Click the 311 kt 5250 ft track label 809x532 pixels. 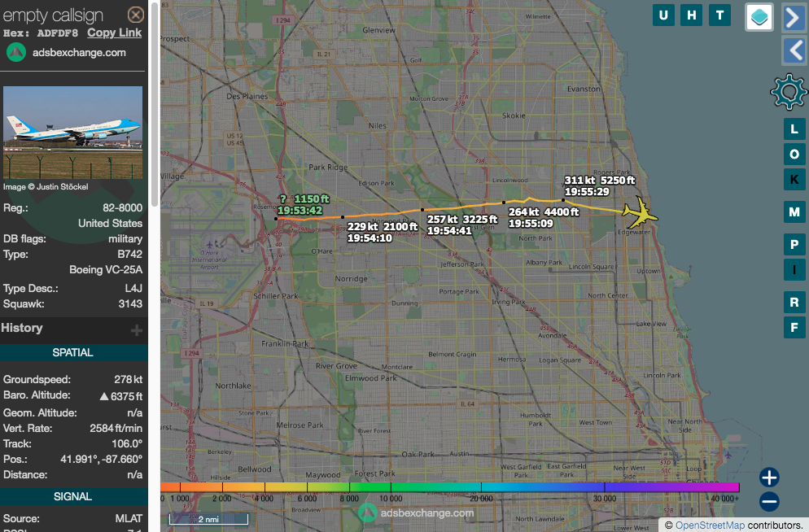click(x=600, y=181)
